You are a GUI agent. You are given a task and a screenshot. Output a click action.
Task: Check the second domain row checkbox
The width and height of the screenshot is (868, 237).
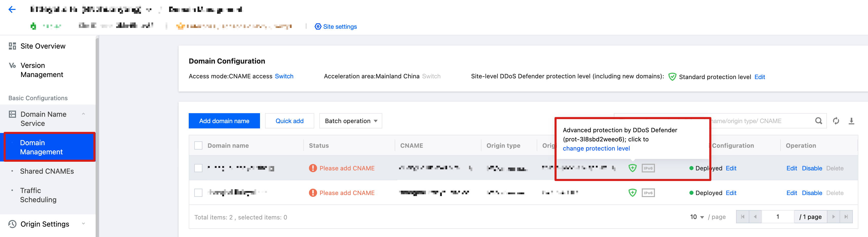click(x=198, y=193)
